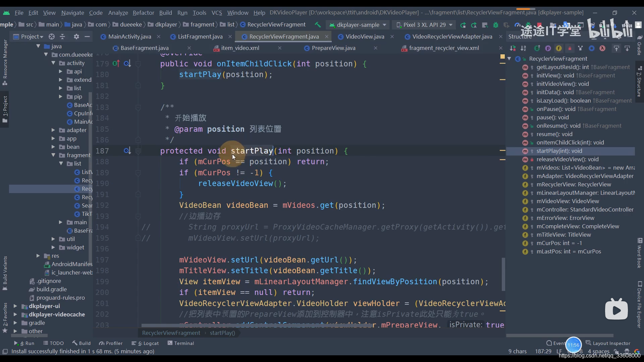Toggle Show Anonymous Classes in Structure toolbar
This screenshot has width=644, height=362.
click(592, 48)
